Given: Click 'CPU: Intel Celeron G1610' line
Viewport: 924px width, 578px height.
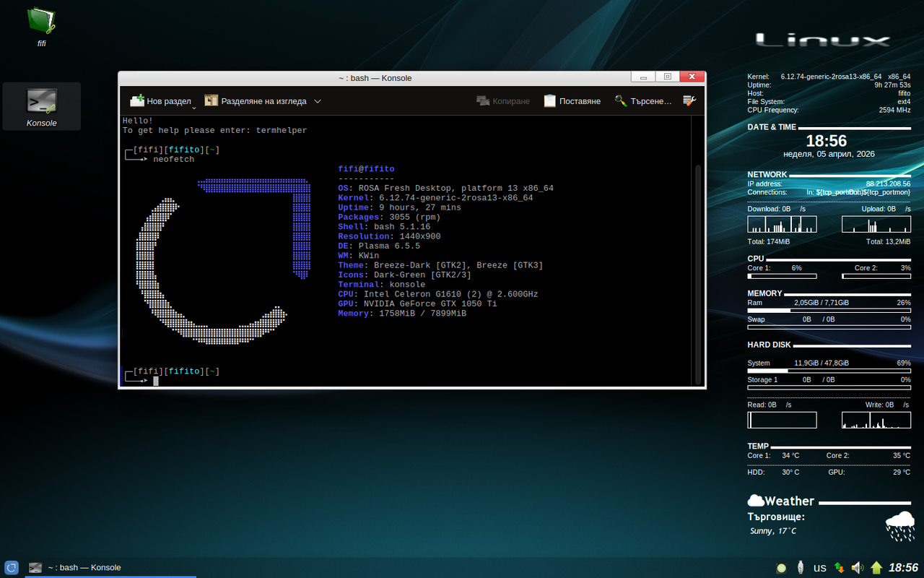Looking at the screenshot, I should (x=438, y=295).
